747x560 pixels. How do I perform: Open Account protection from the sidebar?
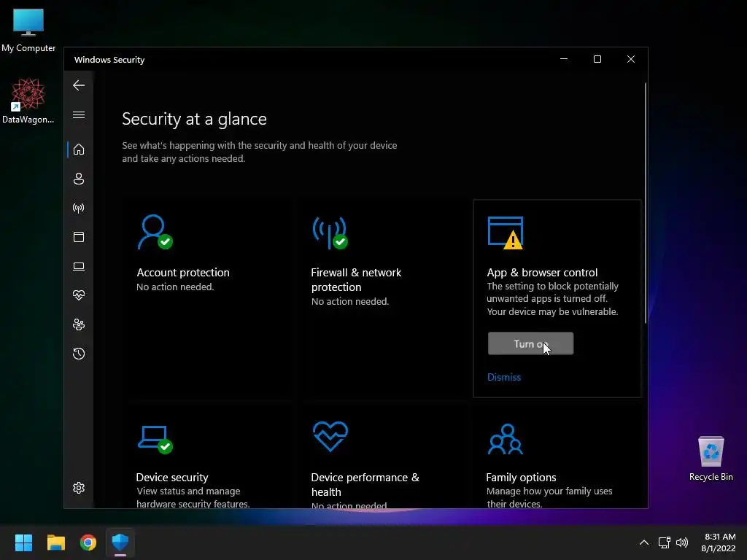point(79,179)
